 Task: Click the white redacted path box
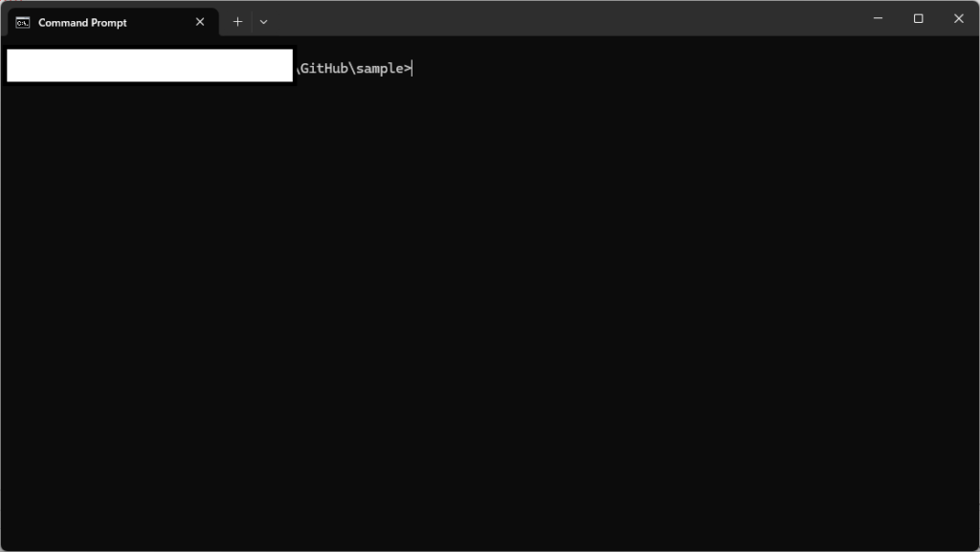(x=149, y=66)
